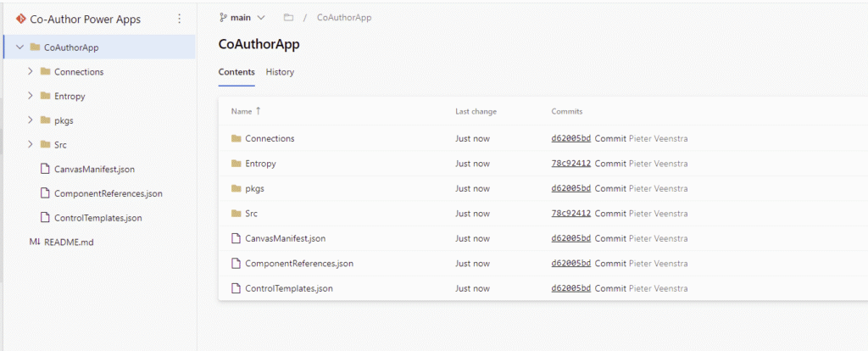The width and height of the screenshot is (868, 351).
Task: Click 'Just now' in the Connections row
Action: (x=472, y=138)
